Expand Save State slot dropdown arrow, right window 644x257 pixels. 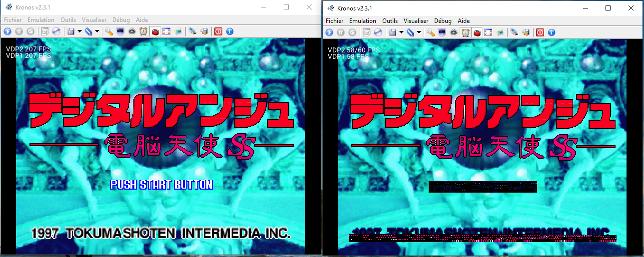[401, 32]
